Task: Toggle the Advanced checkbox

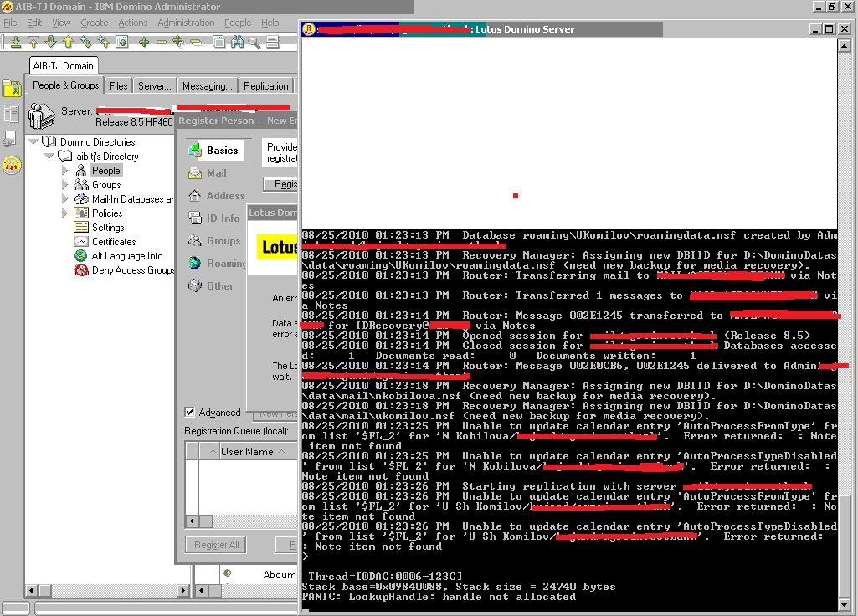Action: (189, 412)
